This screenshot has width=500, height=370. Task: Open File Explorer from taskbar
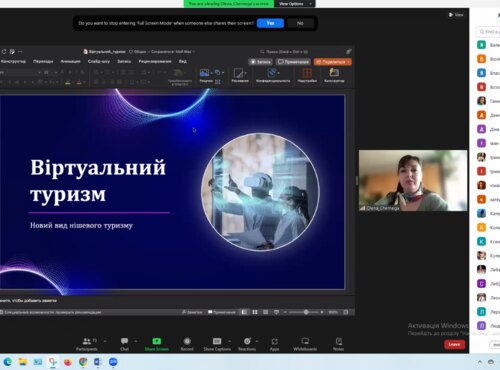[22, 362]
